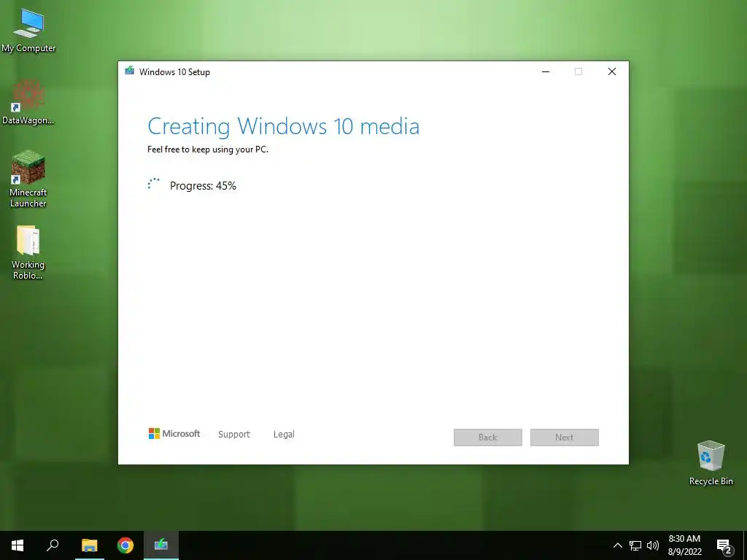Select the Recycle Bin icon

711,463
